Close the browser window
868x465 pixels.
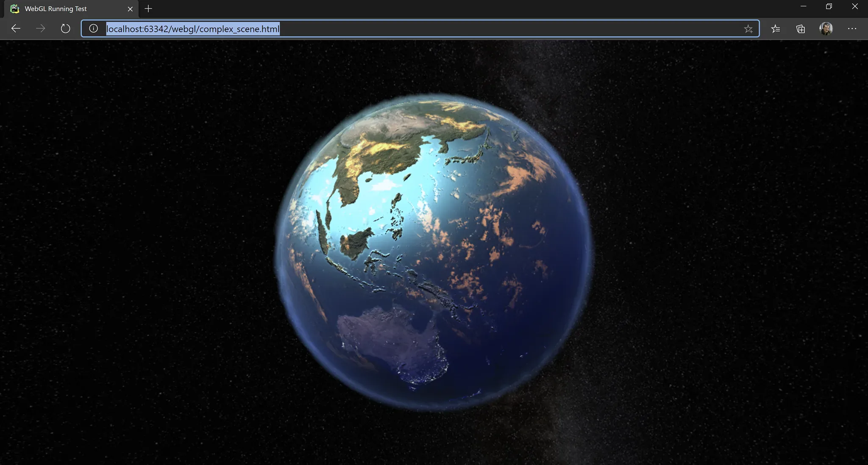pyautogui.click(x=855, y=6)
